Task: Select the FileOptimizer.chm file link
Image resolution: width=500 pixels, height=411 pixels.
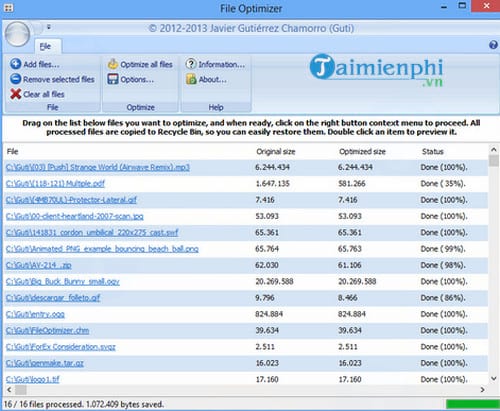Action: pos(47,331)
